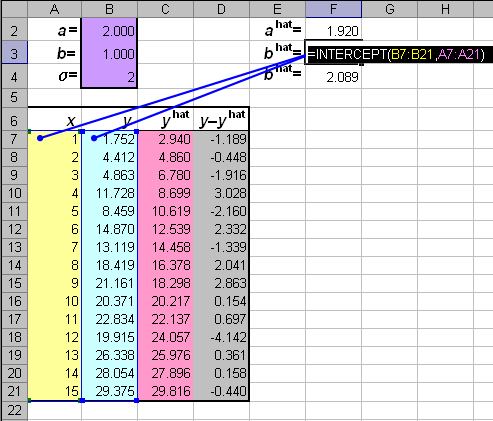Click column H header
The height and width of the screenshot is (421, 493).
tap(445, 9)
